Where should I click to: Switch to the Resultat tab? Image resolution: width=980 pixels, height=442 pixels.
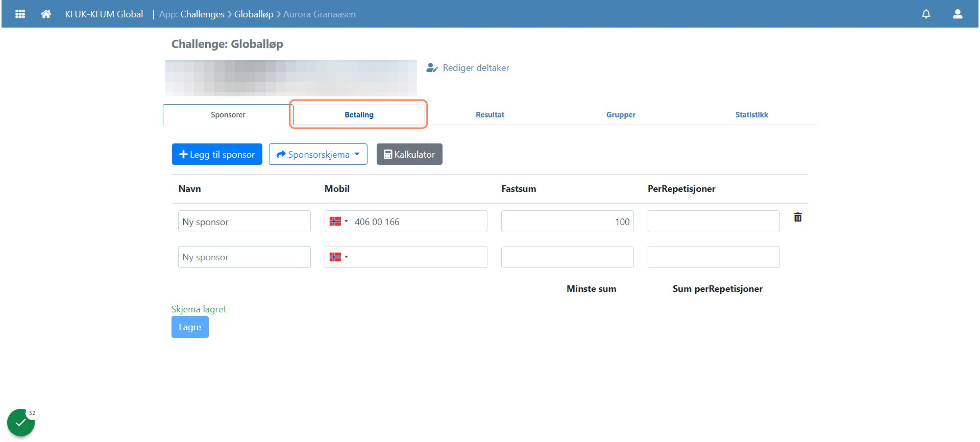click(x=490, y=115)
